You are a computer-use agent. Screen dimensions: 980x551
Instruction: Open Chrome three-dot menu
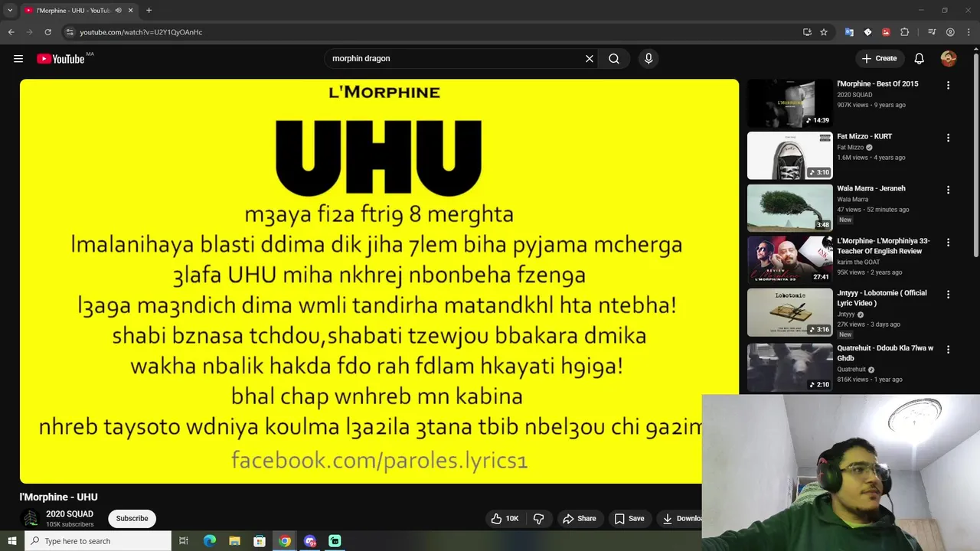(969, 32)
